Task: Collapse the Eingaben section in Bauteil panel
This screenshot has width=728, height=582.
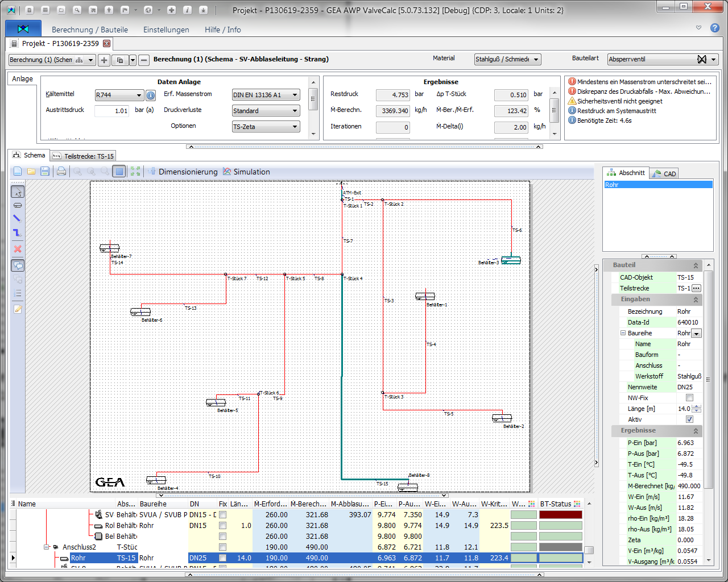Action: click(696, 300)
